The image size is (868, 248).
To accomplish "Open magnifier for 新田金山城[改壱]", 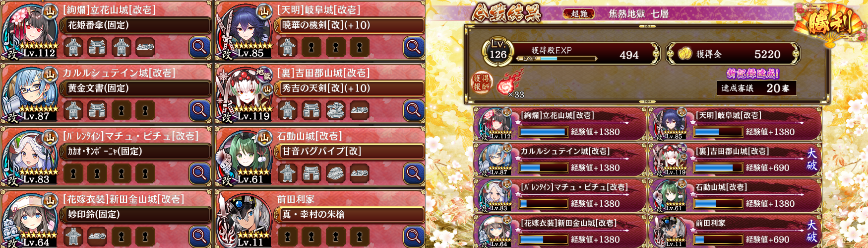I will click(x=199, y=237).
